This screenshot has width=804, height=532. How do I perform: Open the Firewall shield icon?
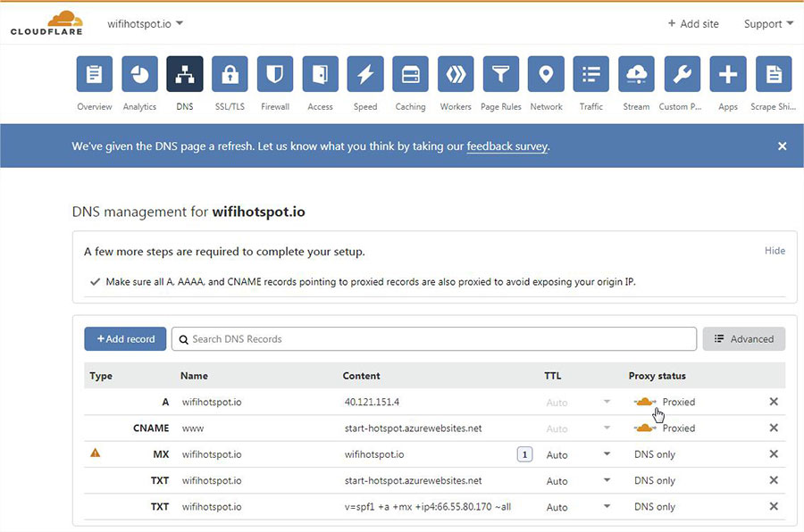(x=275, y=75)
